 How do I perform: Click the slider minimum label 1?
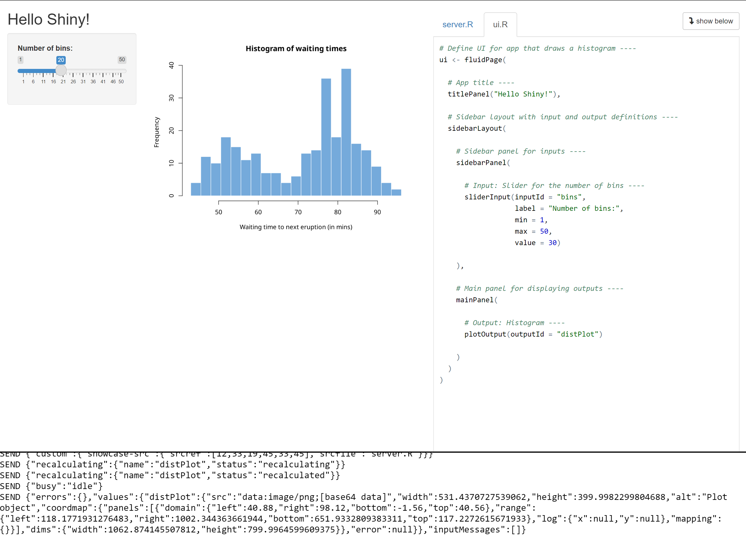point(21,60)
